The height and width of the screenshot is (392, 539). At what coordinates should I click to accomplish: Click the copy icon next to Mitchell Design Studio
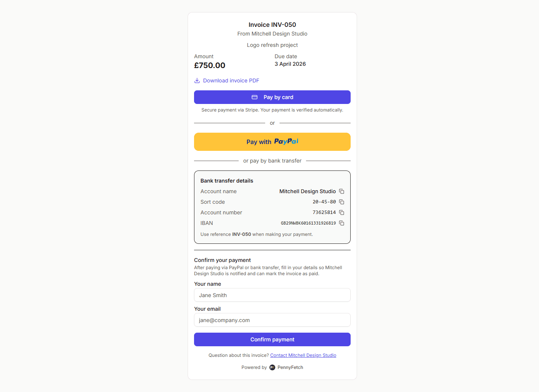point(342,191)
